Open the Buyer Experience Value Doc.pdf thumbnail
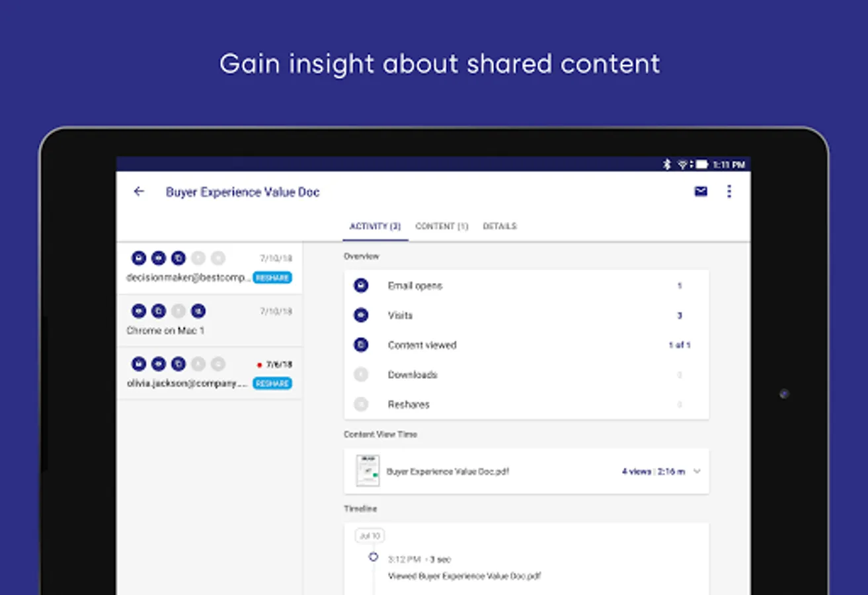Screen dimensions: 868x595 click(x=368, y=471)
